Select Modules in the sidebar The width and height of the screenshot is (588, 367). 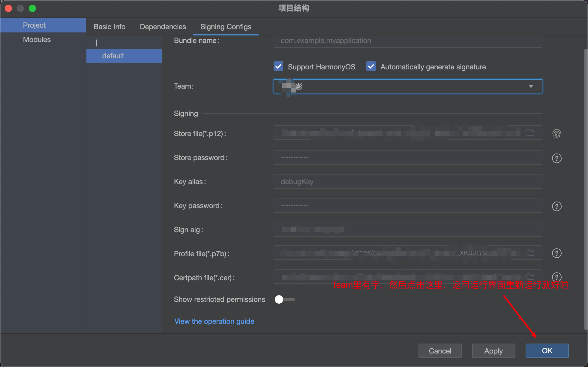pyautogui.click(x=37, y=39)
